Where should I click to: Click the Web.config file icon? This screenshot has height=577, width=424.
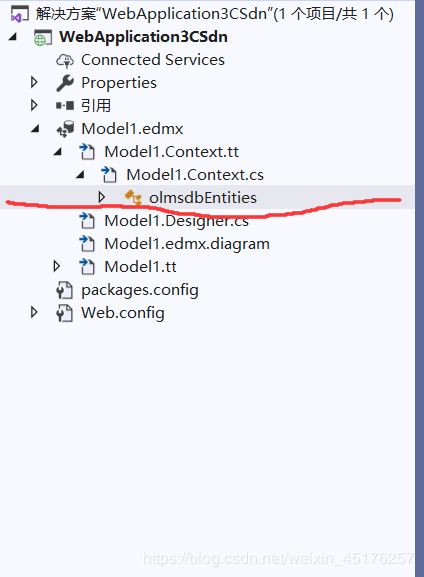(x=64, y=313)
